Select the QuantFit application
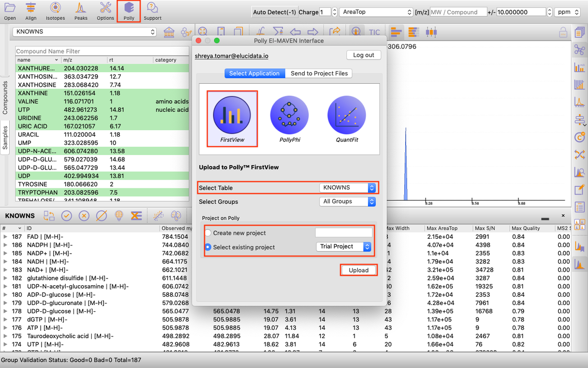This screenshot has width=588, height=368. point(347,119)
